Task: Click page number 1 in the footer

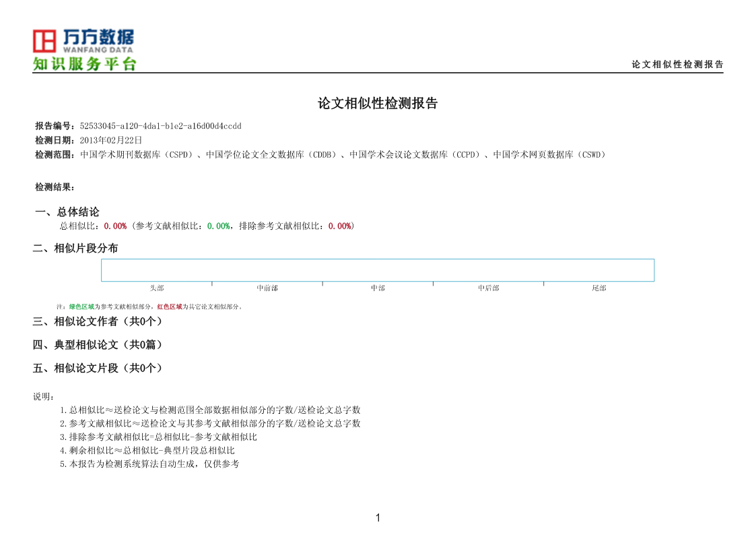Action: 378,518
